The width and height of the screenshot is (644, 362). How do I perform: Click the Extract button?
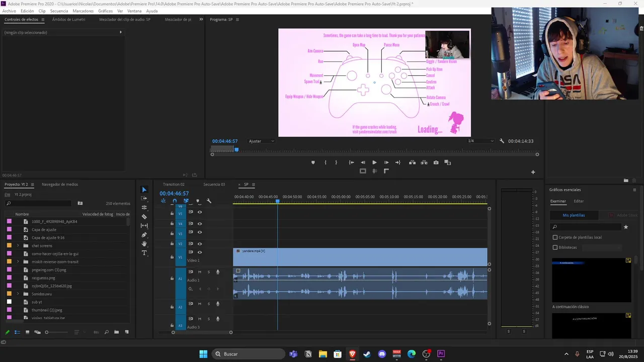pyautogui.click(x=424, y=162)
